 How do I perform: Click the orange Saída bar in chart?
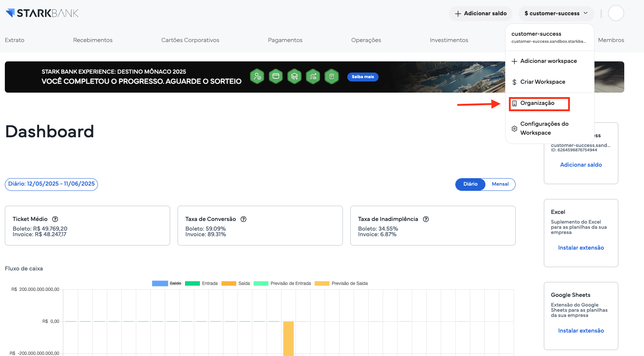point(288,339)
